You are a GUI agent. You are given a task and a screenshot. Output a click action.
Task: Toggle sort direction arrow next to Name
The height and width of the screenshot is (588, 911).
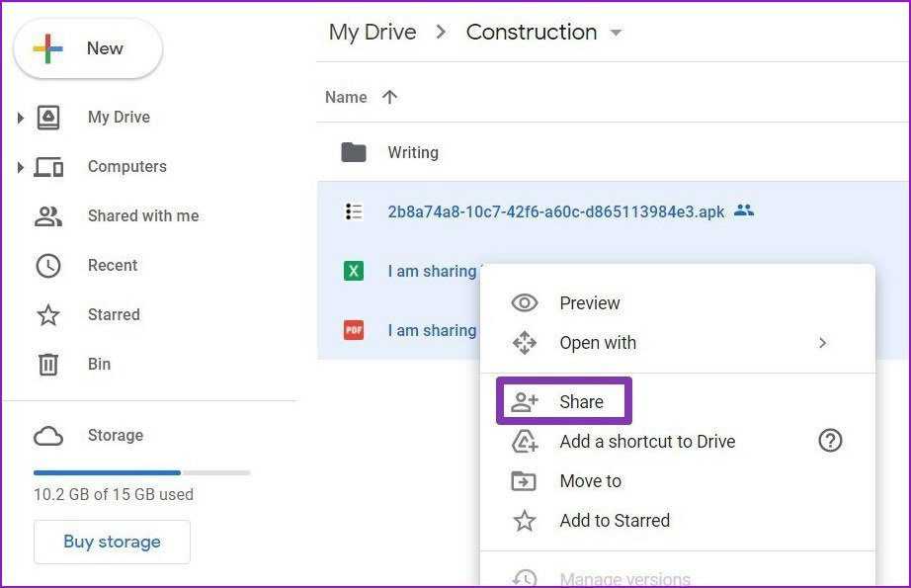(x=389, y=97)
